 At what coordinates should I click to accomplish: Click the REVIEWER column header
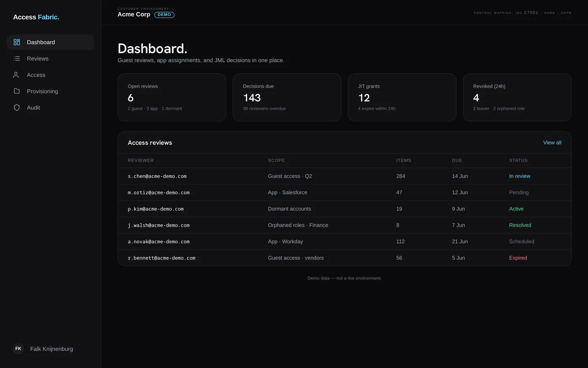point(141,160)
